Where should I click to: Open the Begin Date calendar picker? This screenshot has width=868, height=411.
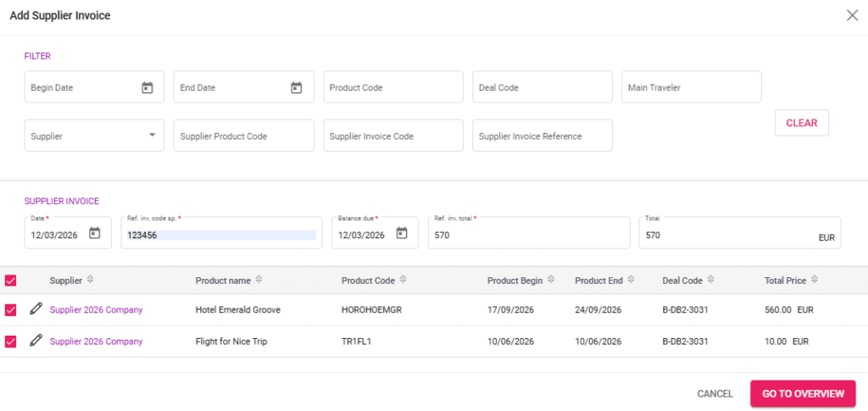147,87
